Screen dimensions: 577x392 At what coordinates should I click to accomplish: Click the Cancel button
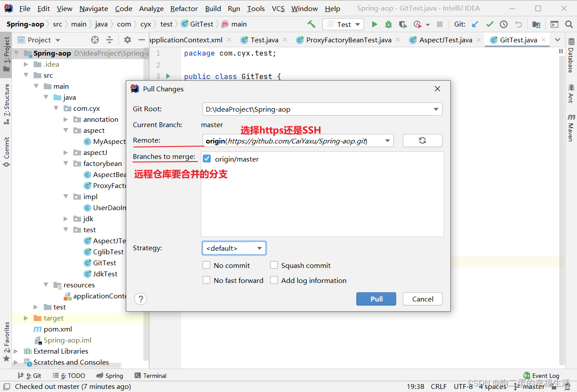pyautogui.click(x=422, y=299)
